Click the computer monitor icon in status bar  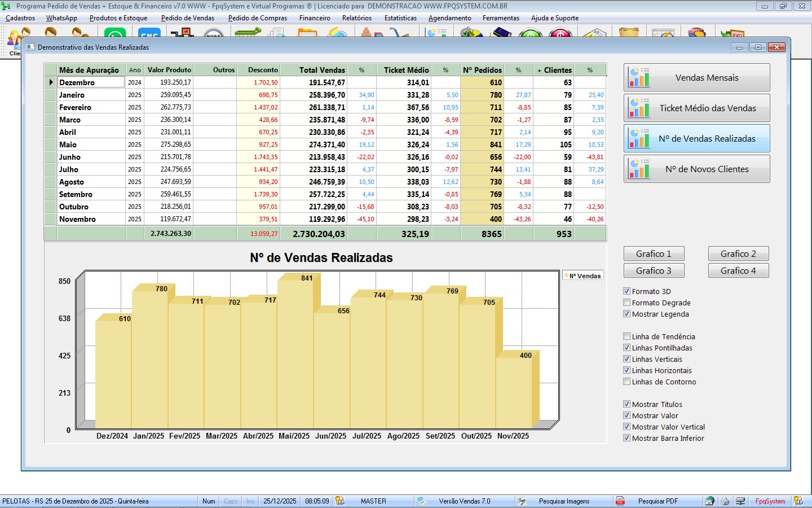point(740,501)
